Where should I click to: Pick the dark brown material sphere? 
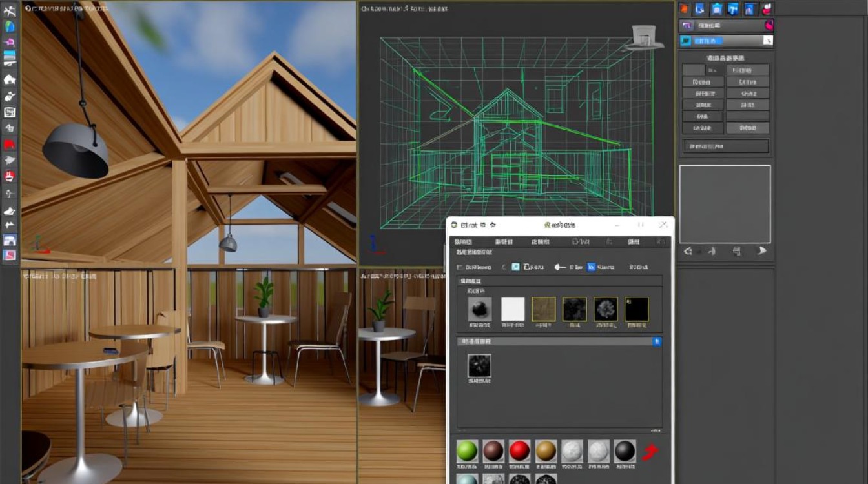tap(493, 450)
